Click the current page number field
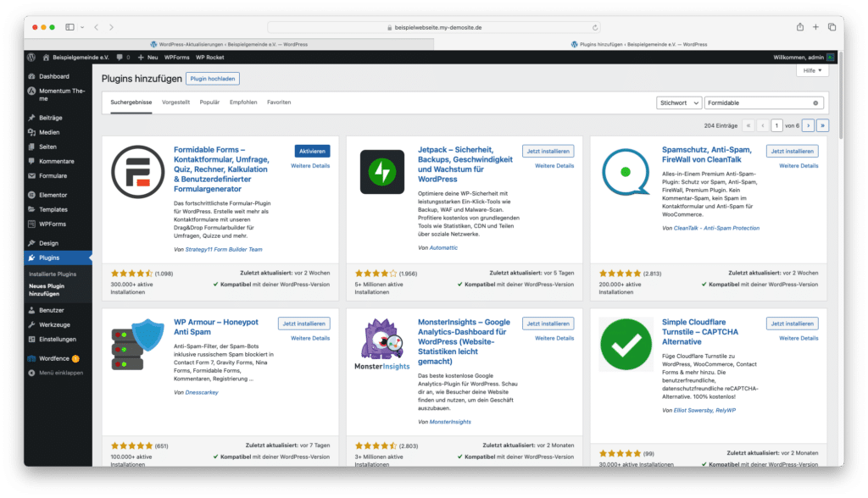The height and width of the screenshot is (498, 868). tap(776, 125)
